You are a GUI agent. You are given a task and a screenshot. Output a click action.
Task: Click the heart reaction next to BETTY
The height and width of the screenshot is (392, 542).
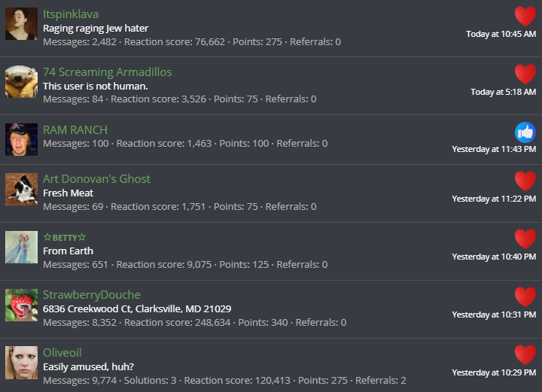[x=525, y=239]
